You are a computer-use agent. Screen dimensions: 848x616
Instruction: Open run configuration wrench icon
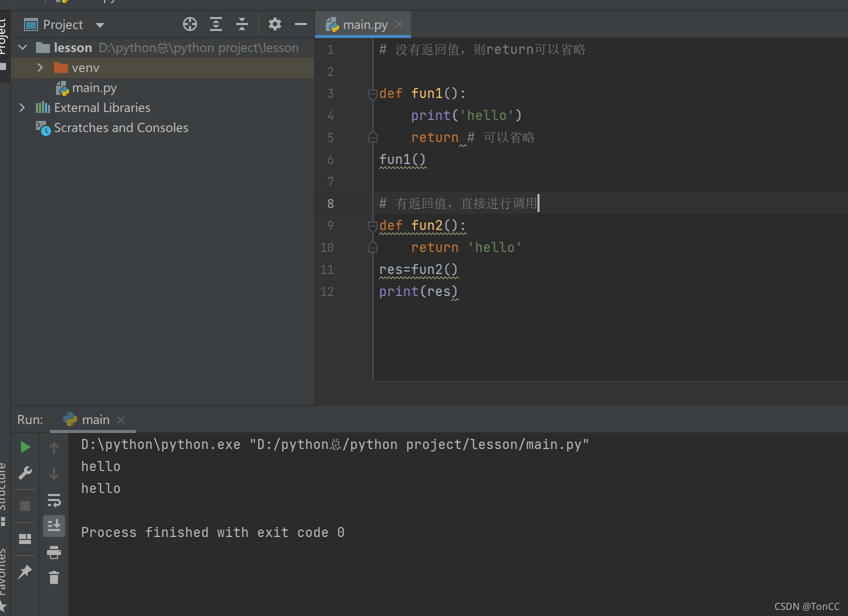25,473
